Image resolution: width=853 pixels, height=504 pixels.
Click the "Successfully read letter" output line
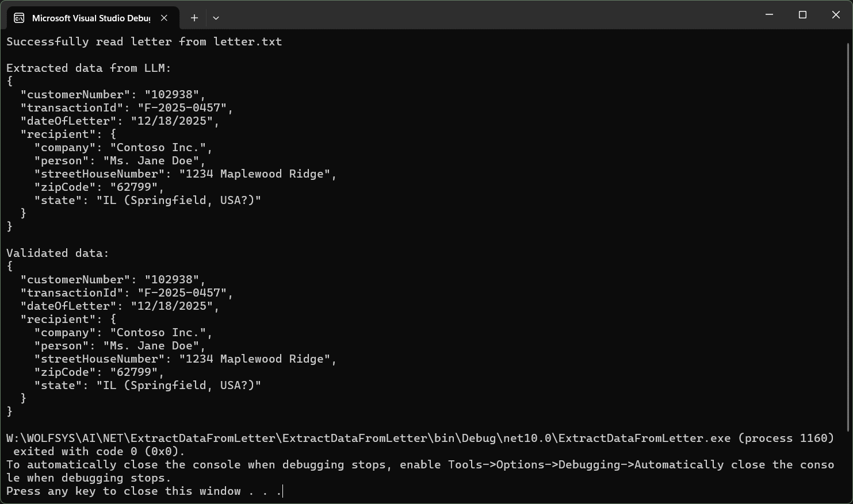point(144,42)
